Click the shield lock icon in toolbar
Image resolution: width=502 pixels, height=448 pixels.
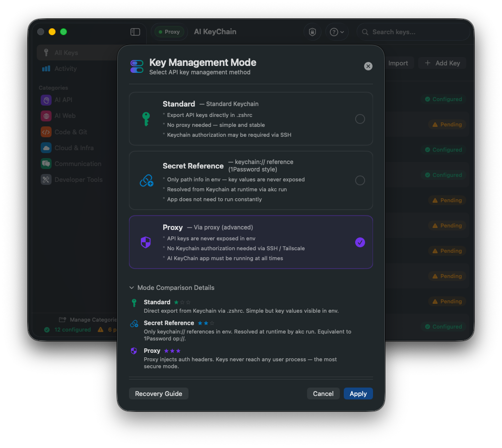point(312,32)
